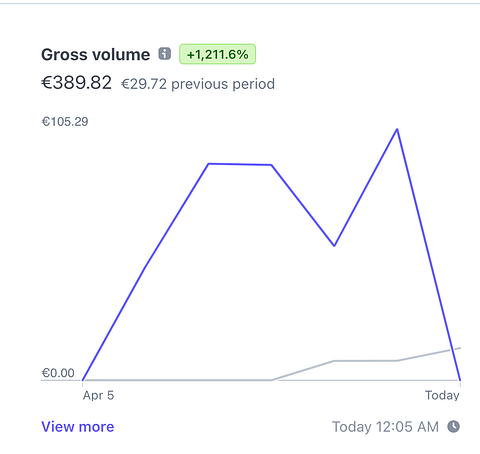Image resolution: width=480 pixels, height=454 pixels.
Task: Click the second plateau corner before the dip
Action: (272, 165)
